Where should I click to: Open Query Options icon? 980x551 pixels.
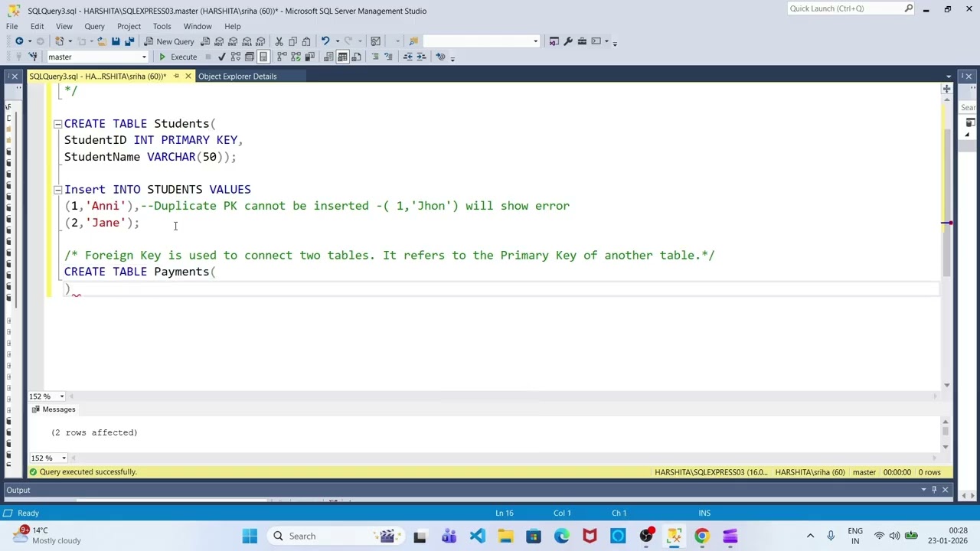tap(249, 57)
